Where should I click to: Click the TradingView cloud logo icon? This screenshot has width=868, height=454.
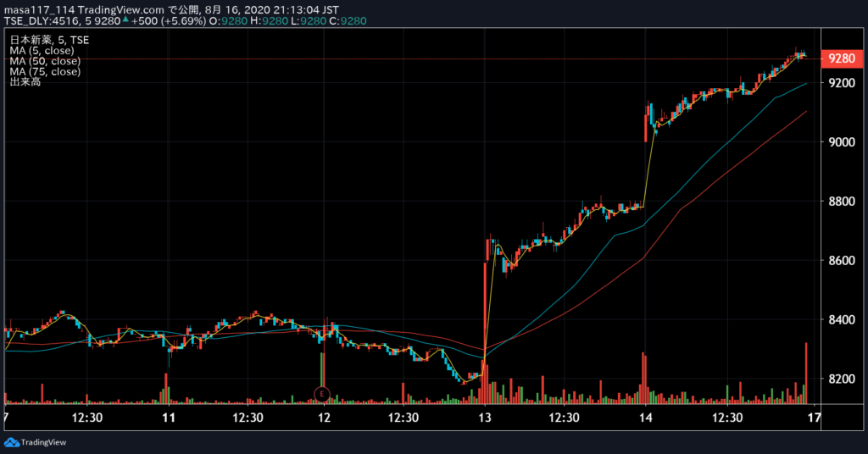click(x=11, y=442)
